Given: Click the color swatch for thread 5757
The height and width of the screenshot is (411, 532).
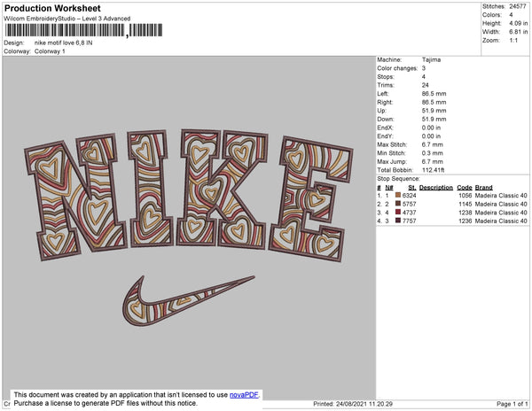Looking at the screenshot, I should [x=398, y=204].
